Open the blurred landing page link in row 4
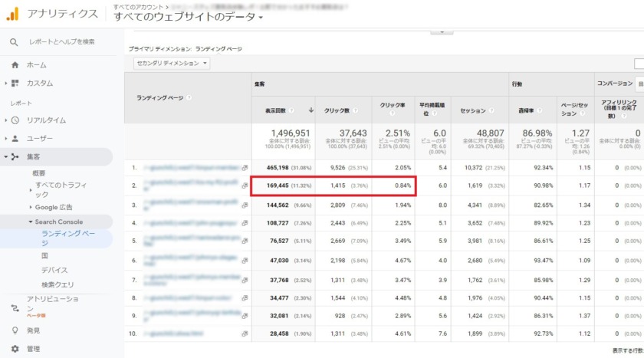 (190, 223)
